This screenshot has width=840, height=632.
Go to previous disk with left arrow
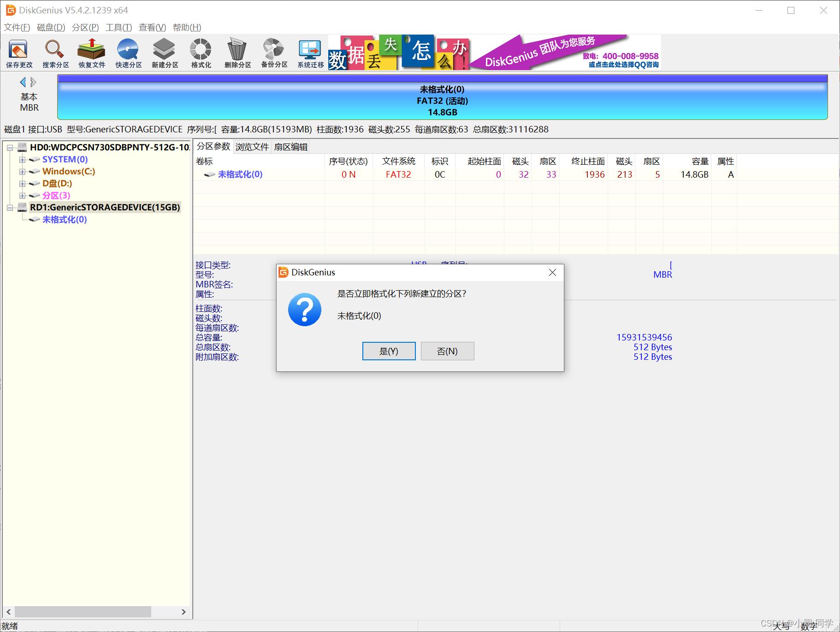[23, 82]
